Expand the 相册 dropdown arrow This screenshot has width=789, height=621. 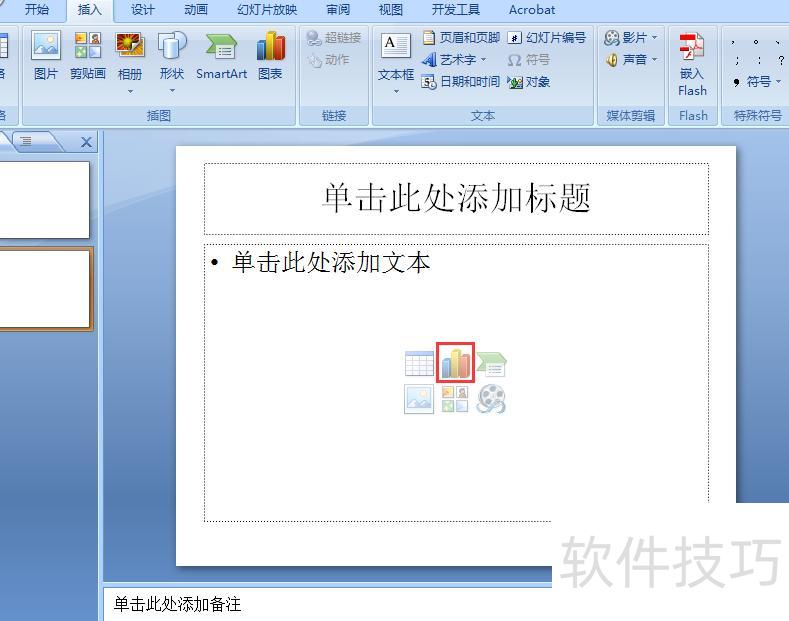[130, 92]
